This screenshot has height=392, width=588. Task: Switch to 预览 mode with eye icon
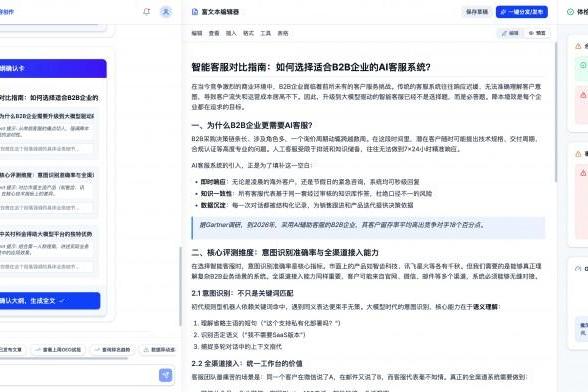click(537, 33)
